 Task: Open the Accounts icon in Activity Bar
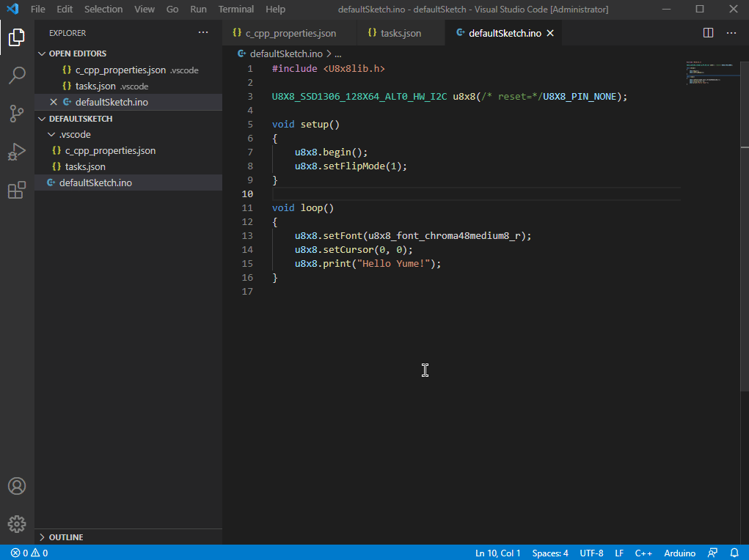coord(17,485)
